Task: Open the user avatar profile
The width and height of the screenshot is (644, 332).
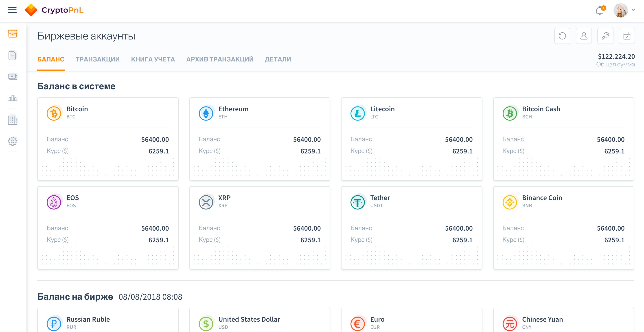Action: click(620, 10)
